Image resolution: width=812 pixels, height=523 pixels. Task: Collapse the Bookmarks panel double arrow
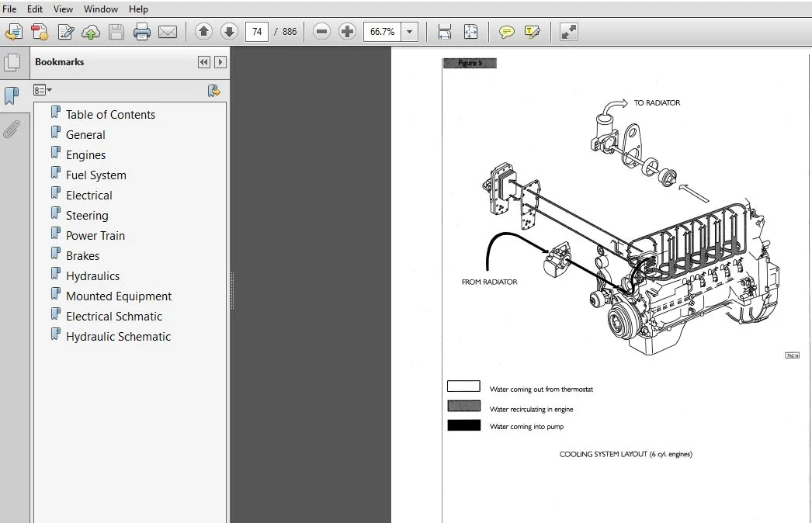tap(204, 62)
